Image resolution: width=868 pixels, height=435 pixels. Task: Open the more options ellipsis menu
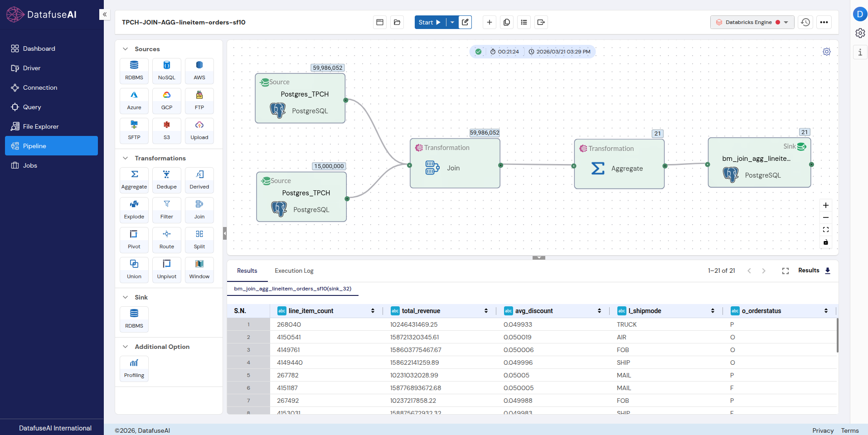824,22
